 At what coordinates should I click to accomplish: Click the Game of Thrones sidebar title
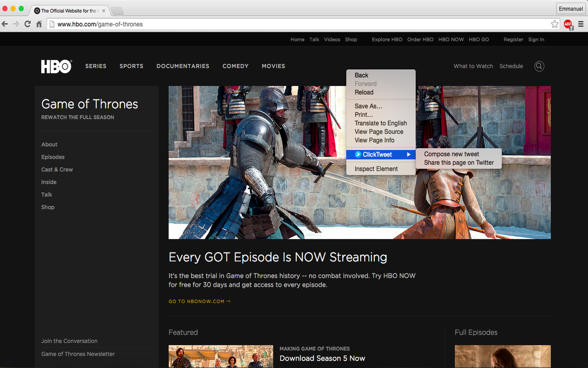90,104
